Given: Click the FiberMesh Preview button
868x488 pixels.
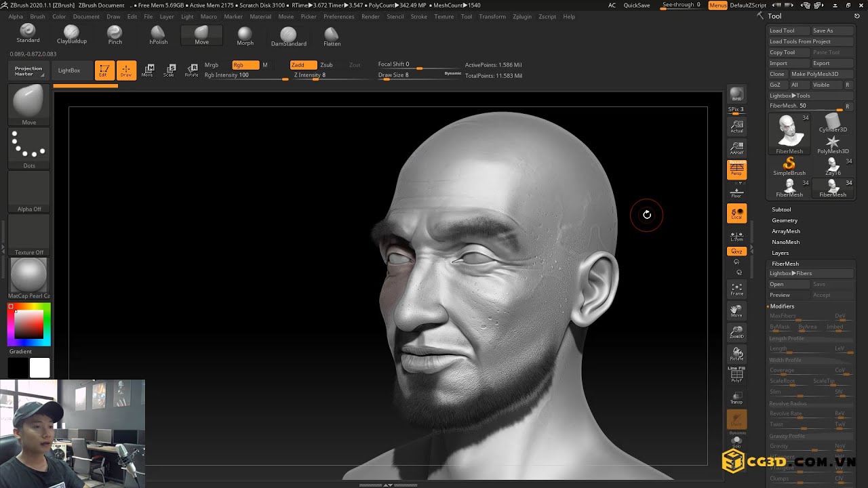Looking at the screenshot, I should [789, 295].
